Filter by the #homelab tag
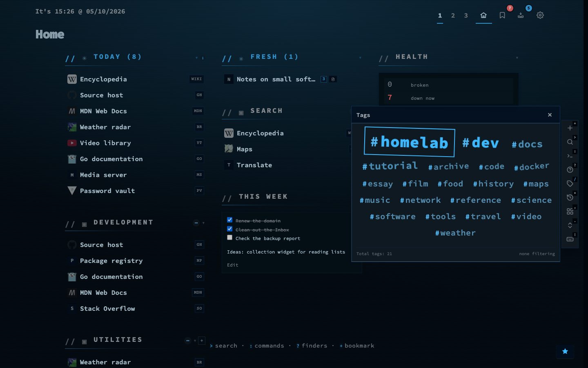 pos(409,142)
